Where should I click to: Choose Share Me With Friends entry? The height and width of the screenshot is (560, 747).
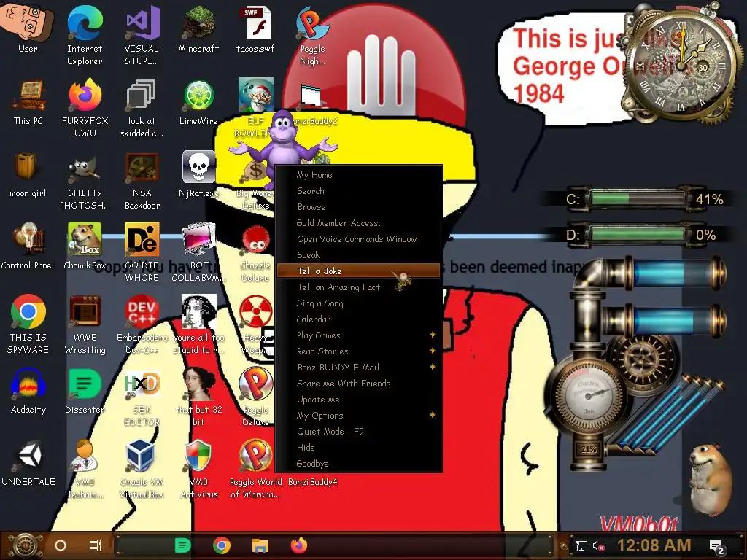point(358,384)
